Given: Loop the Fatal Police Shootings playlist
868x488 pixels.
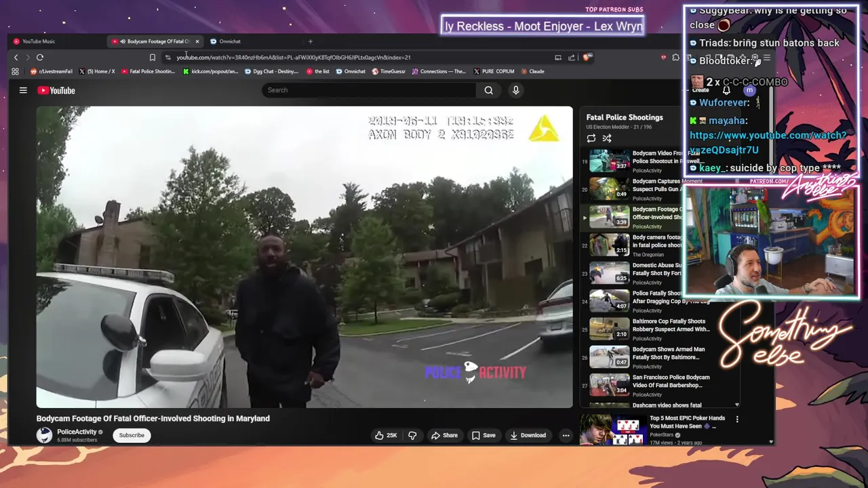Looking at the screenshot, I should click(x=591, y=138).
